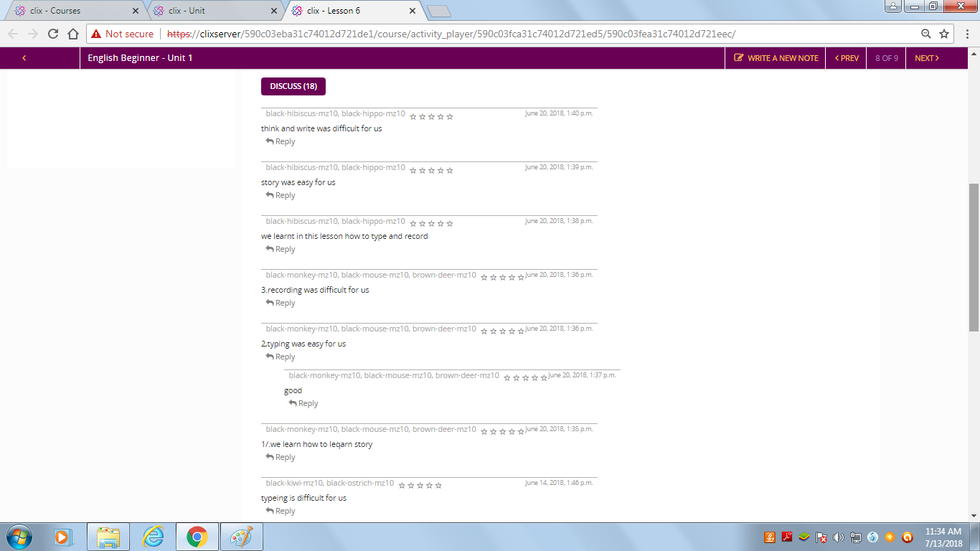Go to browser home page icon
The image size is (980, 551).
coord(72,34)
